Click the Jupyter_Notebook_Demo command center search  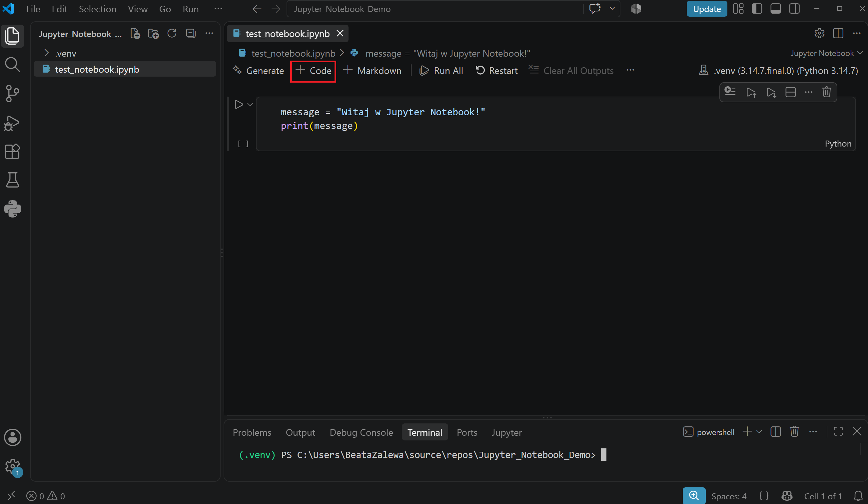[x=435, y=9]
